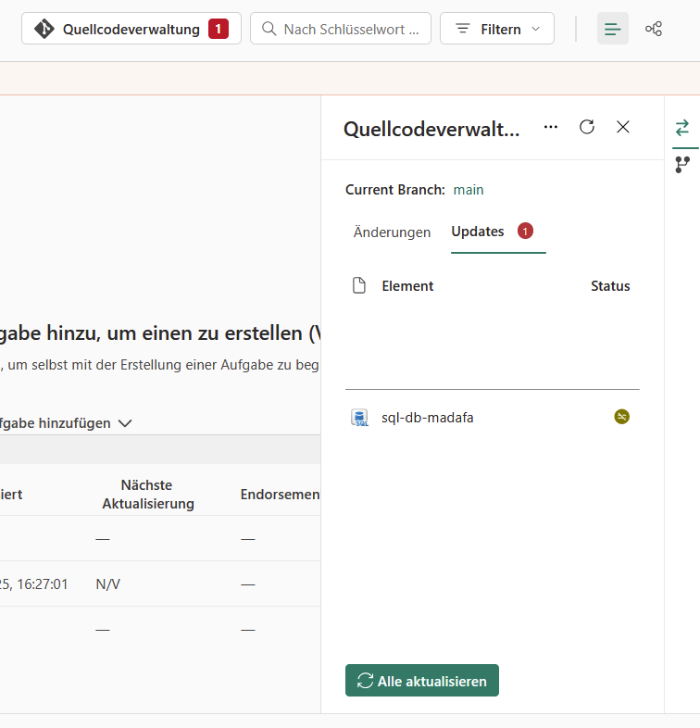Click the Endorsement column header
700x728 pixels.
point(280,495)
